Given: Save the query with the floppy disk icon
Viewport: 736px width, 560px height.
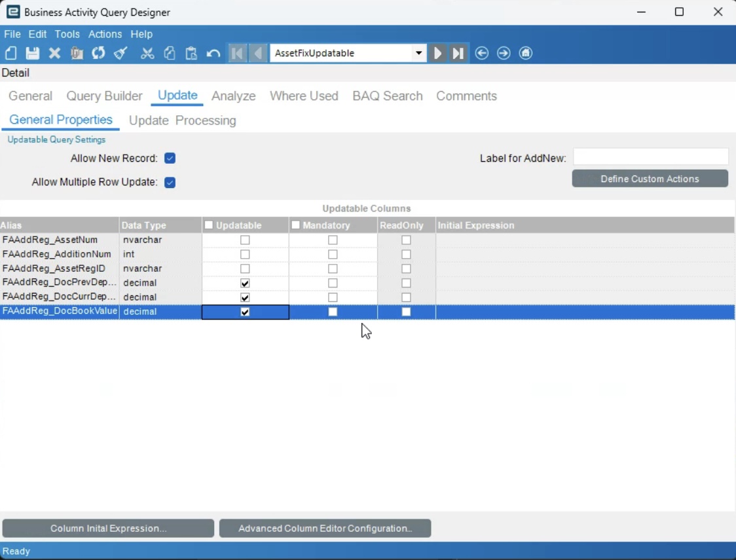Looking at the screenshot, I should click(x=32, y=53).
